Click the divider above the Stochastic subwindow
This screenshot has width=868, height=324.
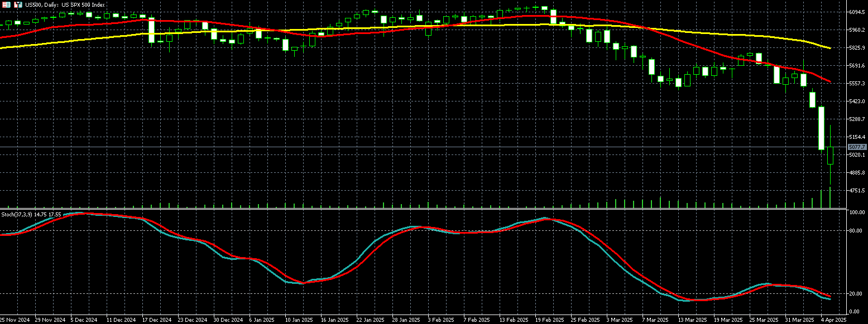pos(424,210)
